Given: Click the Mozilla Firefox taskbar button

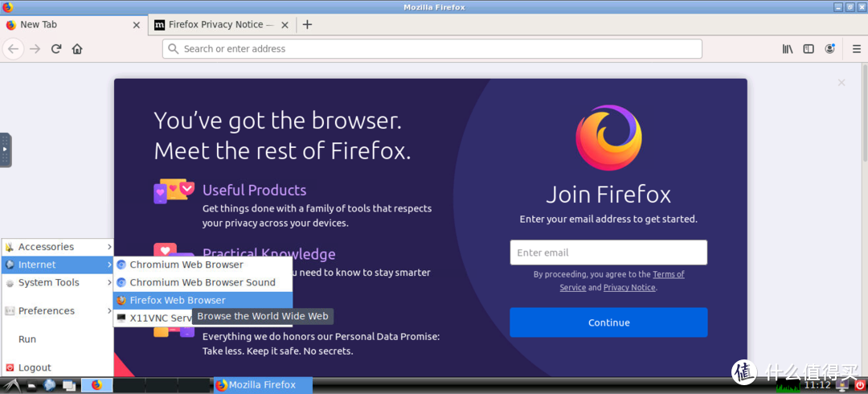Looking at the screenshot, I should (x=263, y=385).
